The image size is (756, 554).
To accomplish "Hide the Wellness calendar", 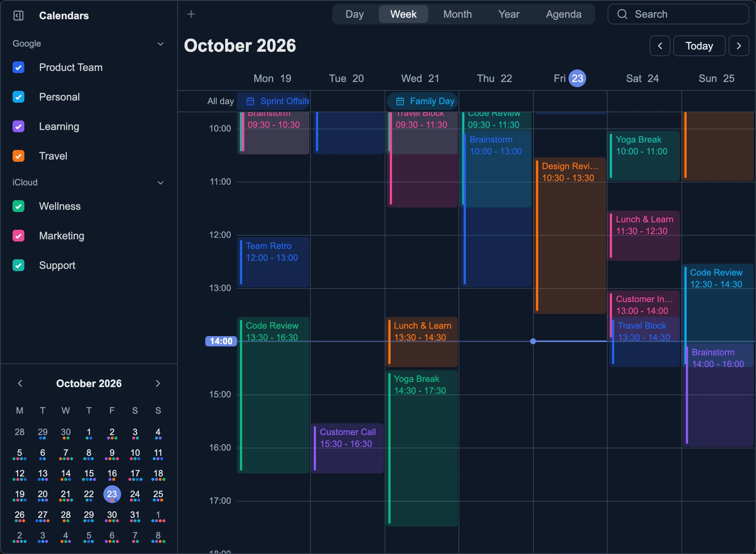I will (18, 206).
